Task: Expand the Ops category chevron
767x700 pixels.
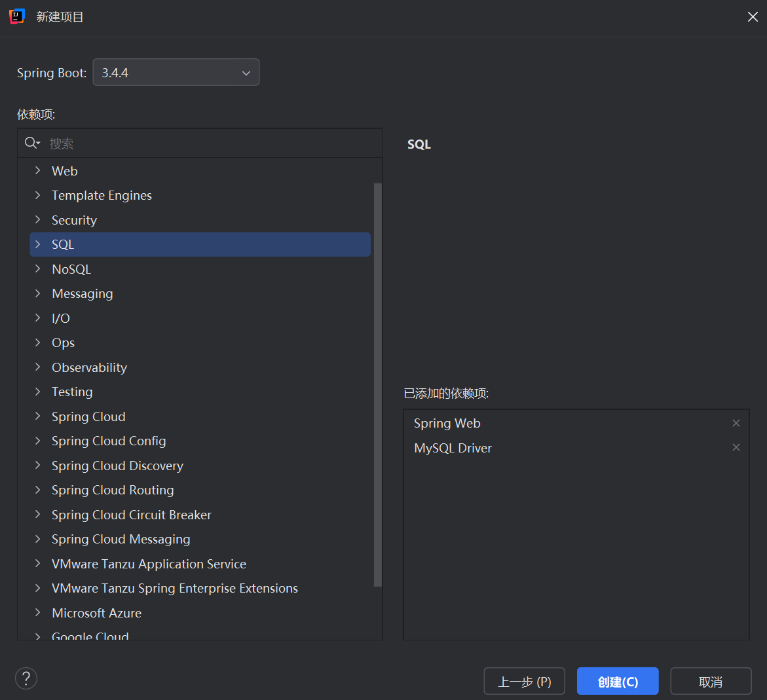Action: (38, 342)
